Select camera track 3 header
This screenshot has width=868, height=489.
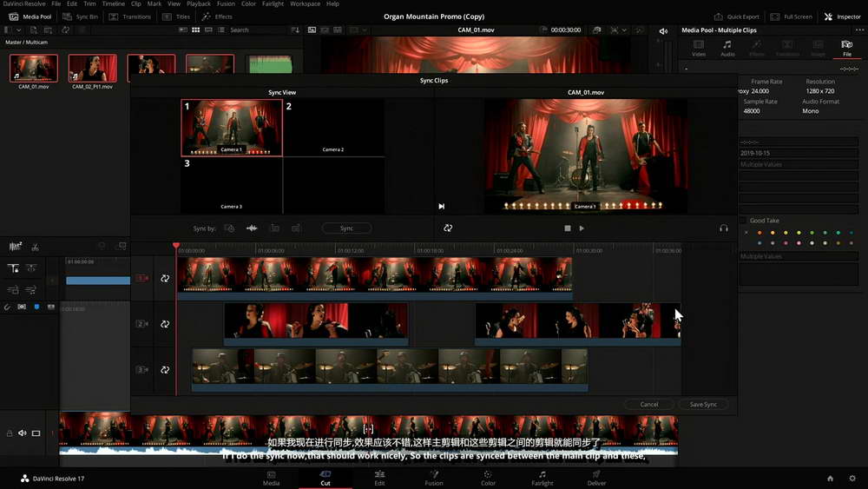tap(141, 370)
